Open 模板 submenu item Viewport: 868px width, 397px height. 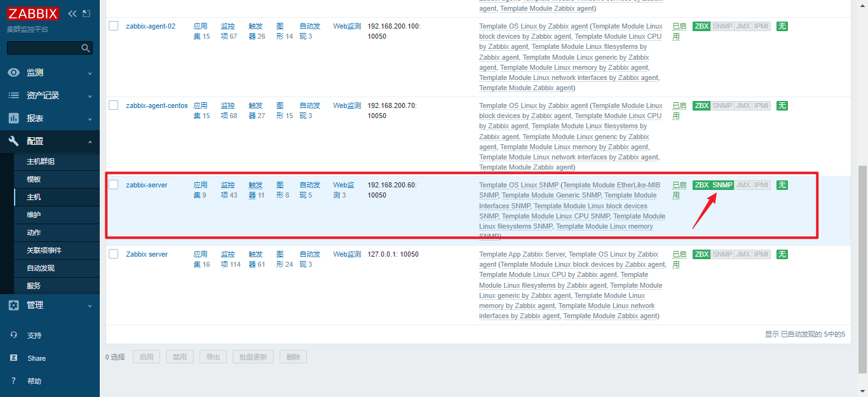coord(57,179)
